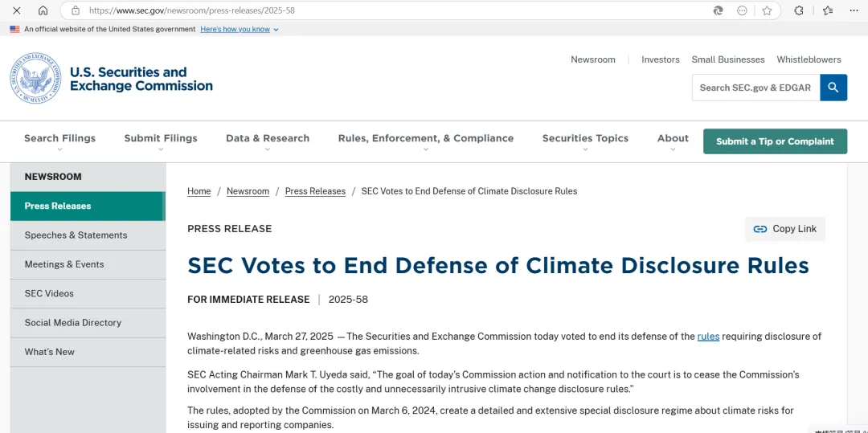Open the favorites list icon
868x433 pixels.
pos(828,10)
